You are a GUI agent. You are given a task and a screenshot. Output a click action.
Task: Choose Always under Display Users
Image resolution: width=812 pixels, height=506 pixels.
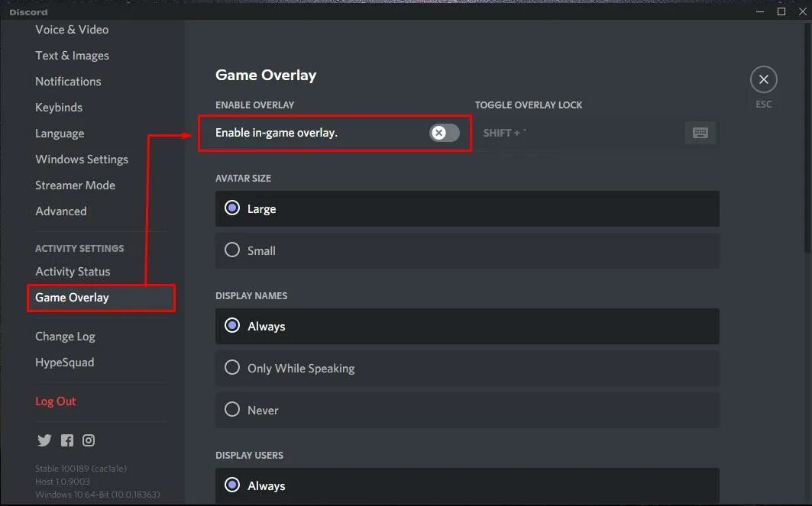click(467, 485)
